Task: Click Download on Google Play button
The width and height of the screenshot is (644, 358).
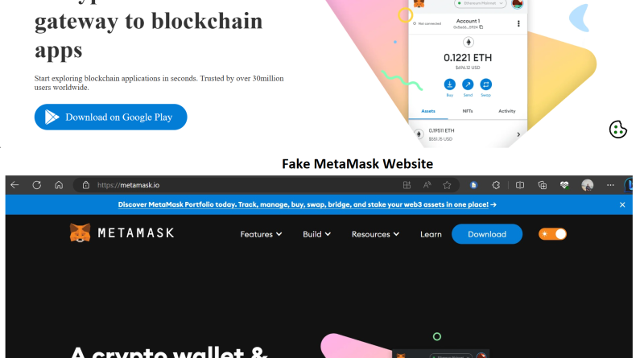Action: [x=111, y=117]
